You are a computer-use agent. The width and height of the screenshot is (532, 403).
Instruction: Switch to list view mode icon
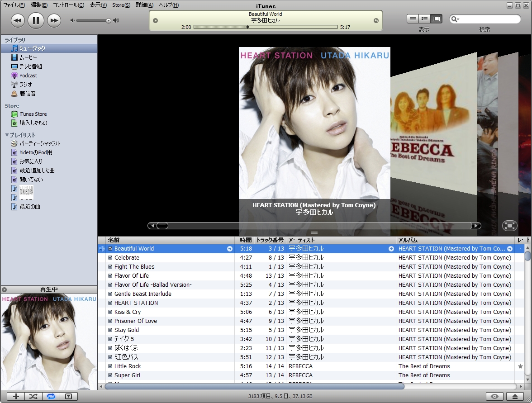(x=413, y=19)
